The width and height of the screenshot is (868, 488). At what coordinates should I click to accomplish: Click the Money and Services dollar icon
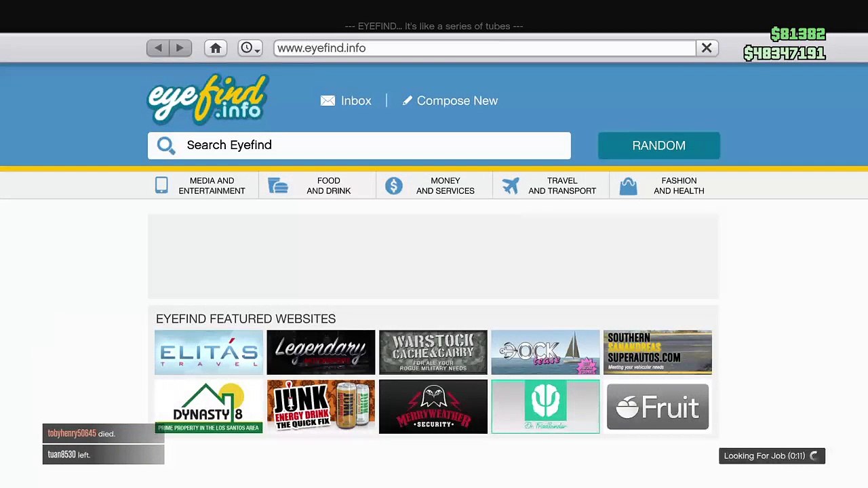(393, 186)
